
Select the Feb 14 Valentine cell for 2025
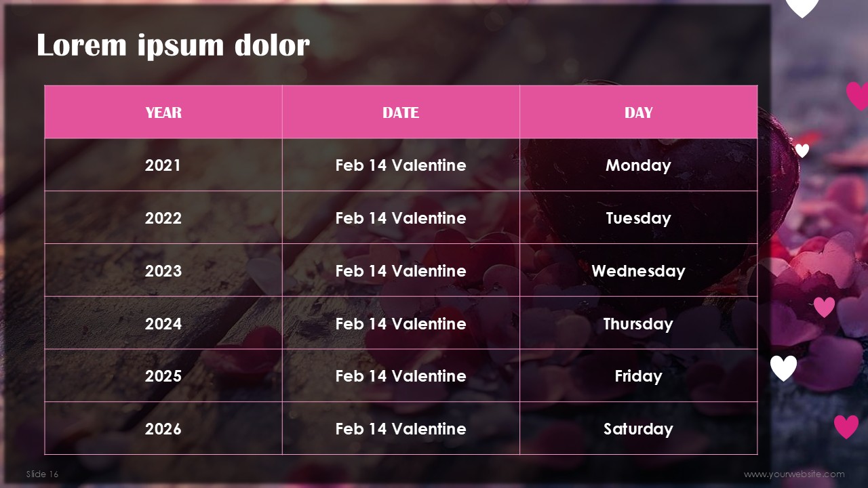coord(401,375)
